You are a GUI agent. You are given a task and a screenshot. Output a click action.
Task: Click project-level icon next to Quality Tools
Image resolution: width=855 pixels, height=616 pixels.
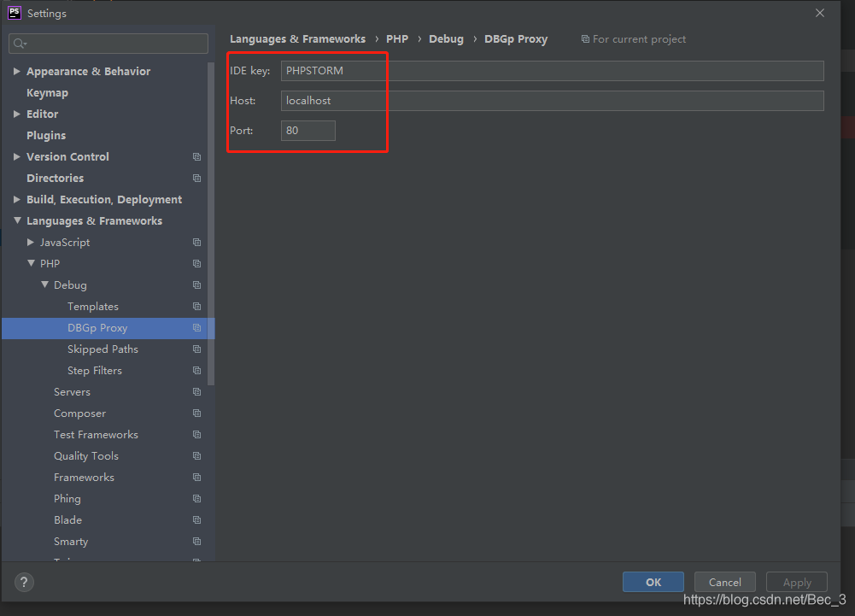click(196, 456)
